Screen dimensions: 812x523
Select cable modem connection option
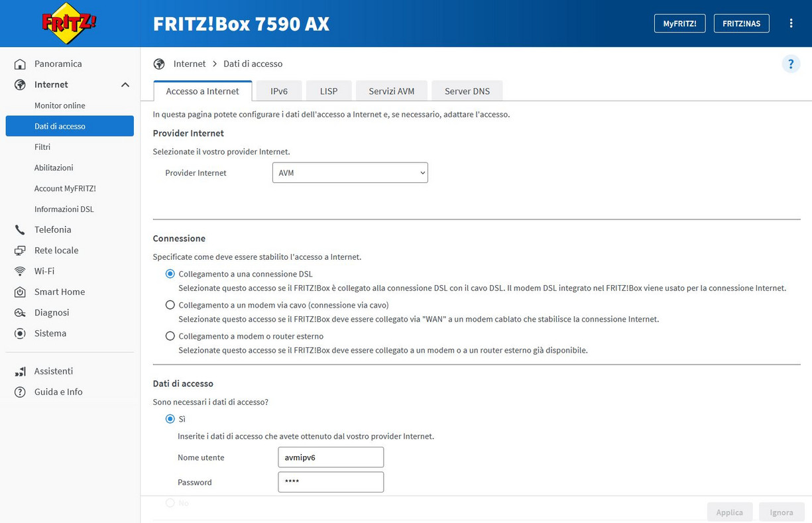(170, 305)
